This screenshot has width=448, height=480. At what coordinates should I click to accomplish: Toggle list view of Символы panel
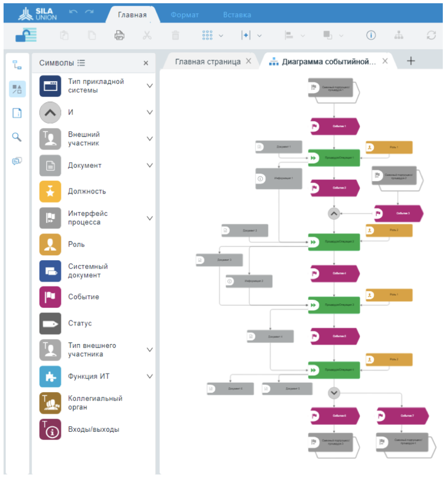81,63
